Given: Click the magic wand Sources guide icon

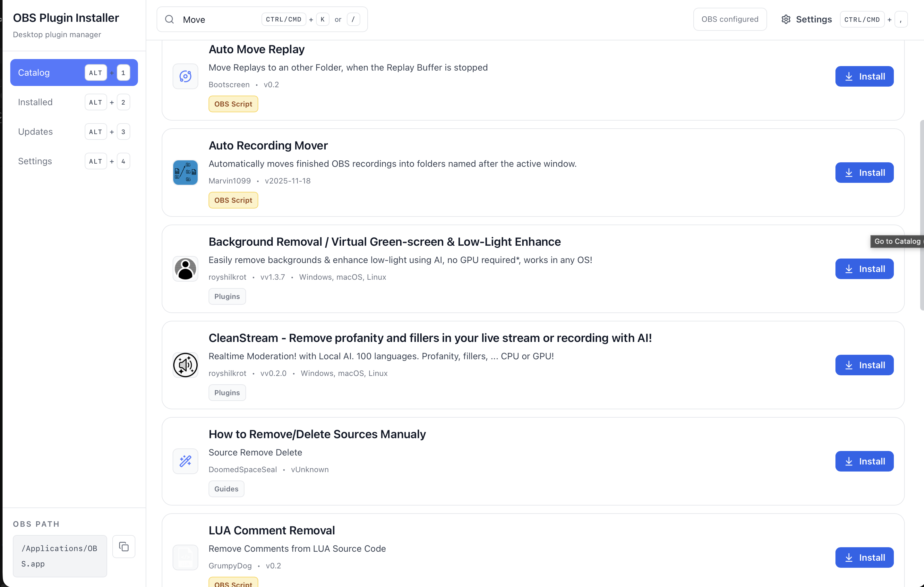Looking at the screenshot, I should [185, 461].
